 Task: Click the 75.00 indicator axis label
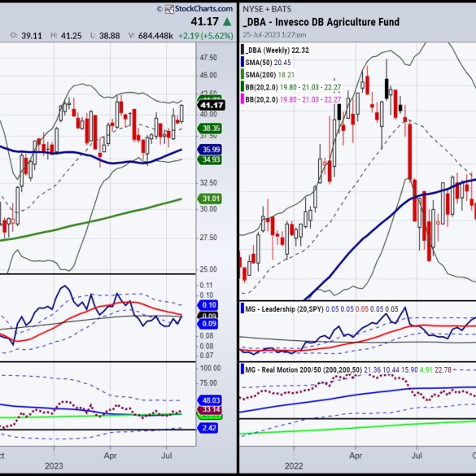[x=208, y=382]
